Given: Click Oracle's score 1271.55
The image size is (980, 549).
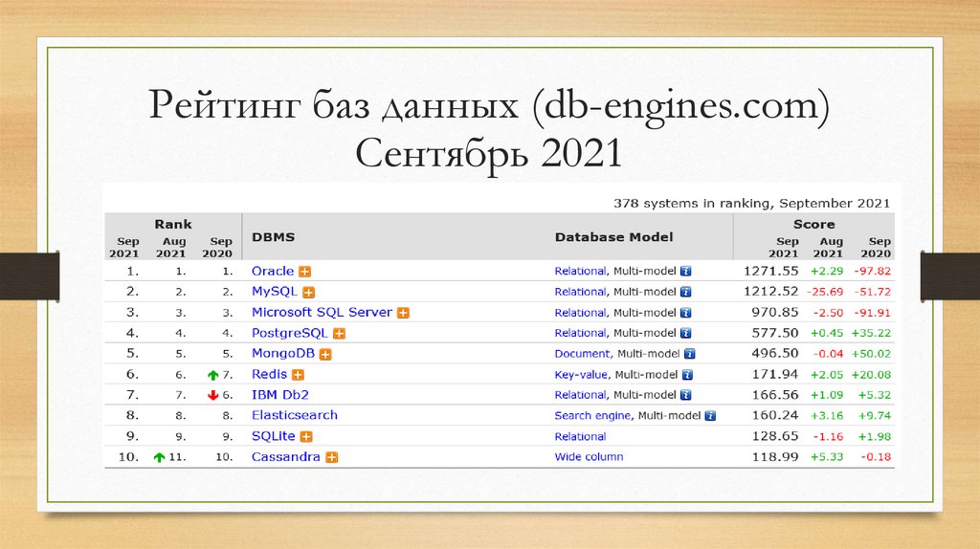Looking at the screenshot, I should pos(770,271).
